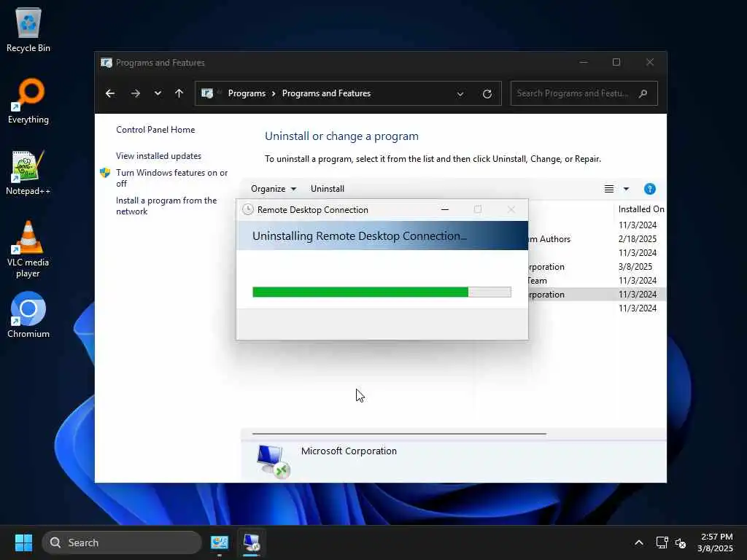The width and height of the screenshot is (747, 560).
Task: Click the muted volume tray icon
Action: click(681, 542)
